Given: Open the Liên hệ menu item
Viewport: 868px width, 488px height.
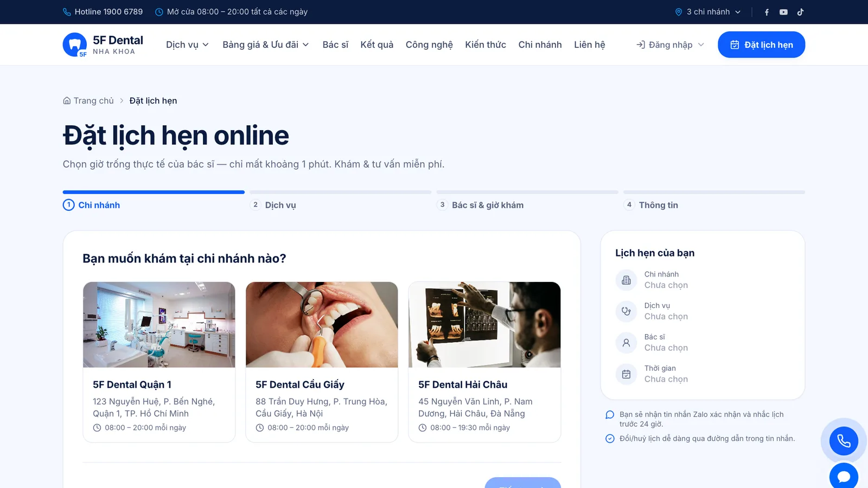Looking at the screenshot, I should (590, 44).
